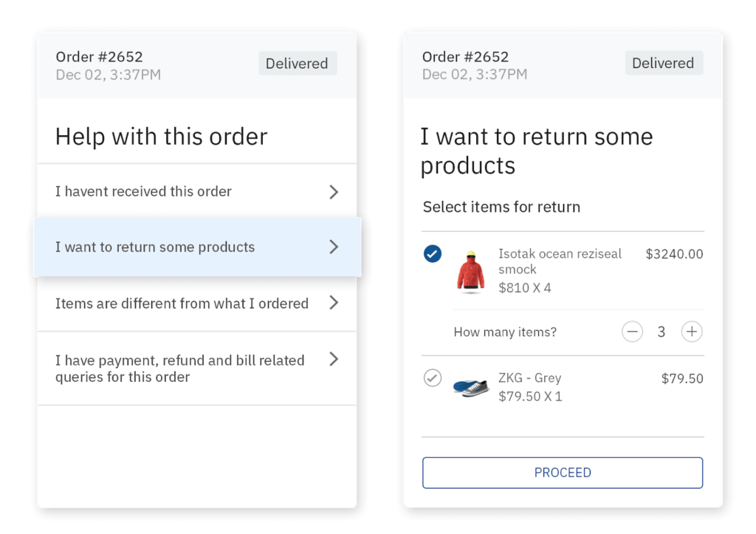
Task: Expand 'Items are different from what I ordered'
Action: 197,303
